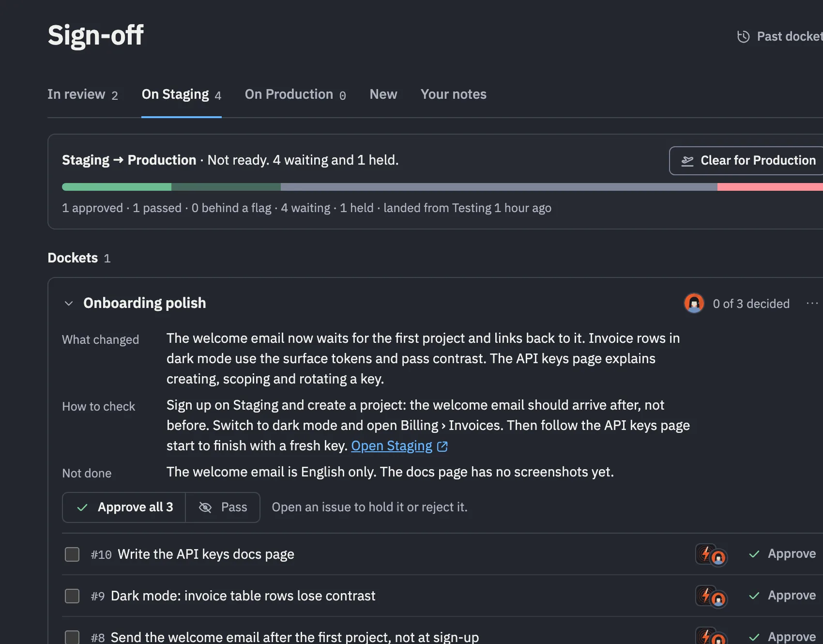Check the box for issue #8 welcome email
The height and width of the screenshot is (644, 823).
[72, 637]
